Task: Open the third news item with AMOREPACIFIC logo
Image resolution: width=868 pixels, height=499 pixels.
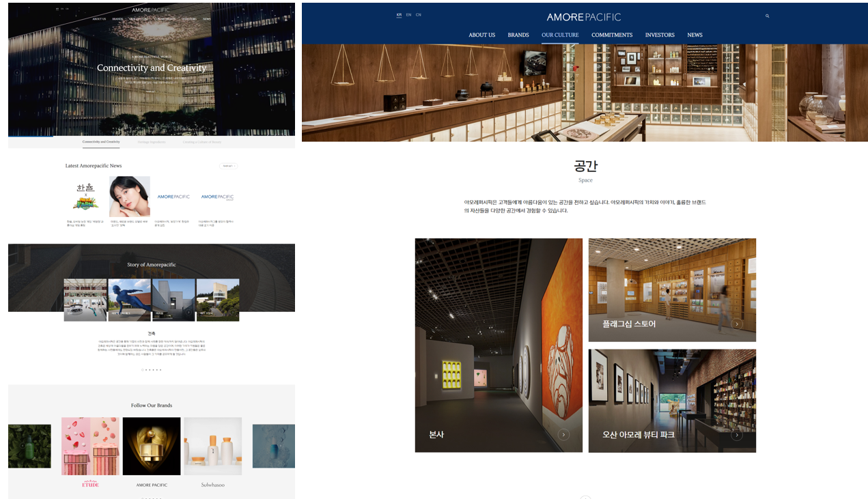Action: coord(173,197)
